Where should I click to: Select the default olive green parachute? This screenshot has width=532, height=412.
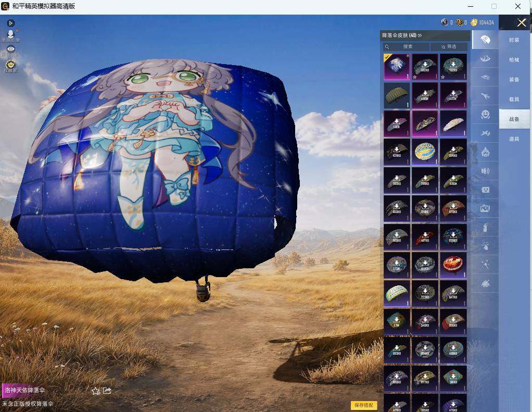(x=397, y=95)
